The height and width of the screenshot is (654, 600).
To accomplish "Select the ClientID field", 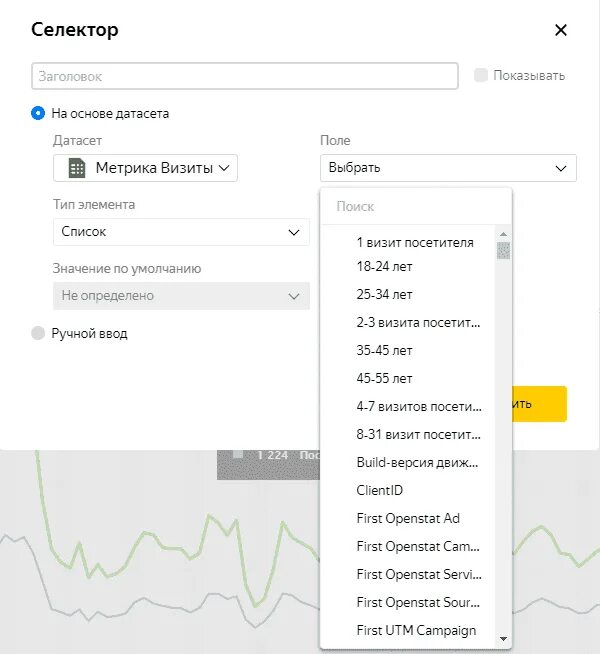I will [x=380, y=491].
